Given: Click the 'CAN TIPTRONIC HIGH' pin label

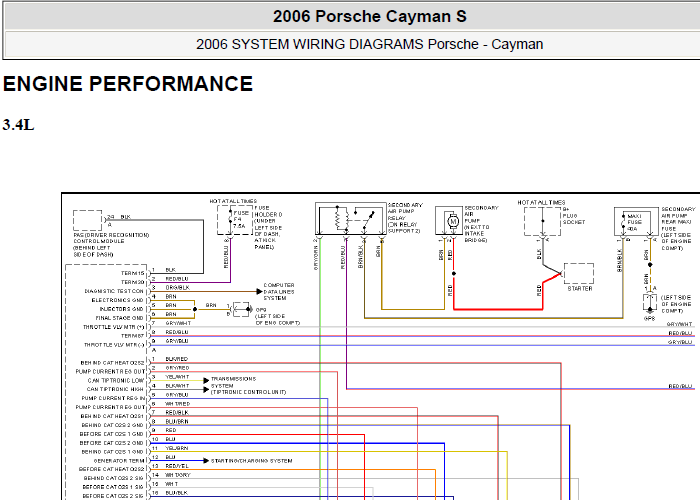Looking at the screenshot, I should (115, 389).
